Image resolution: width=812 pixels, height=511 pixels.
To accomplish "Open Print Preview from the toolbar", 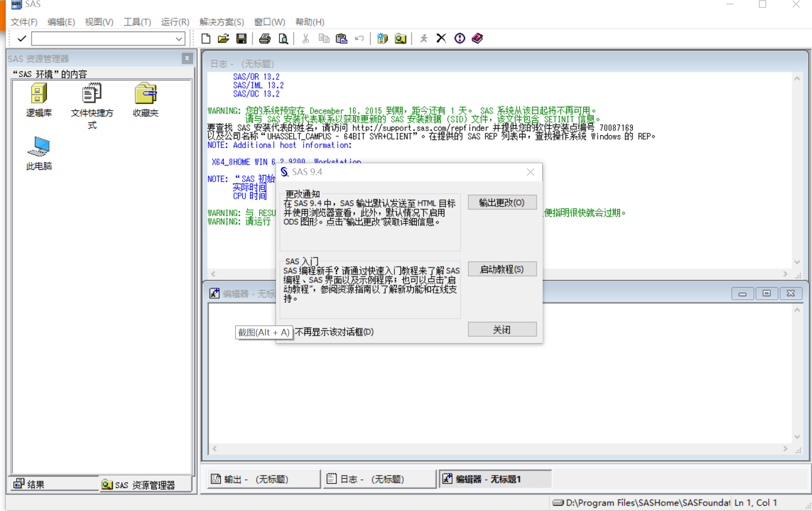I will [x=283, y=38].
